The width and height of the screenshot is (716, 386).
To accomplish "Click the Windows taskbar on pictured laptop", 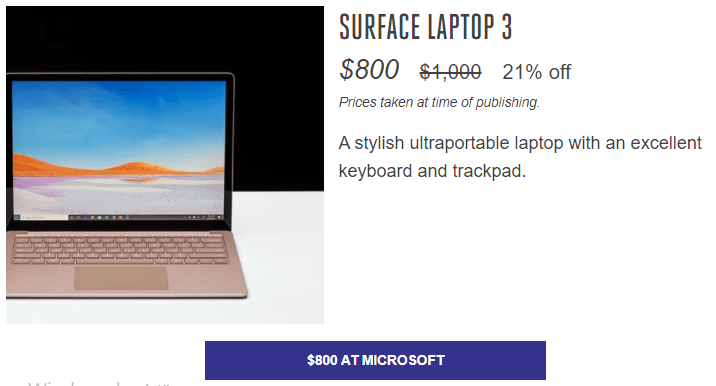I will (119, 217).
